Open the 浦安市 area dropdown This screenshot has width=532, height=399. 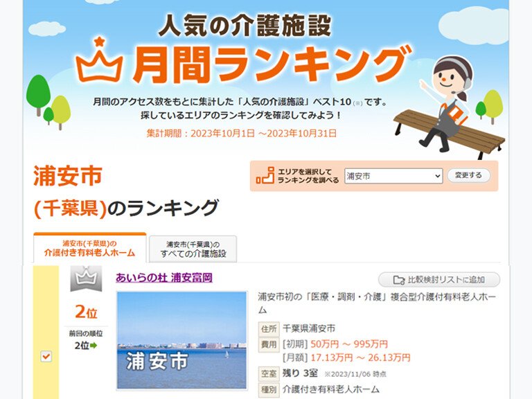[x=393, y=176]
